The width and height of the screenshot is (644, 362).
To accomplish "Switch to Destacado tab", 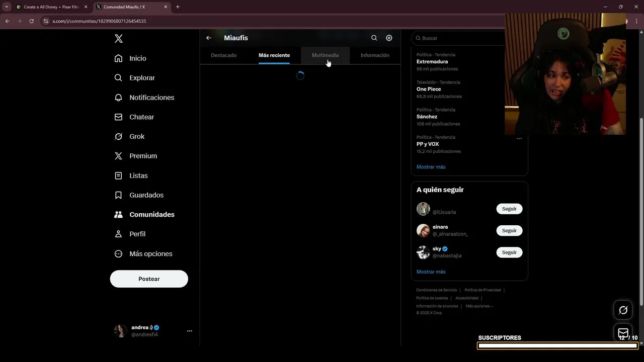I will [x=224, y=55].
